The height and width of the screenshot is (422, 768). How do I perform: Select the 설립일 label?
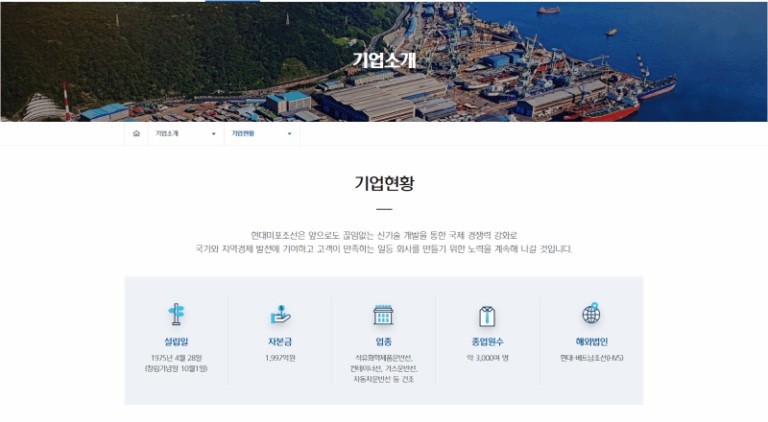coord(176,342)
